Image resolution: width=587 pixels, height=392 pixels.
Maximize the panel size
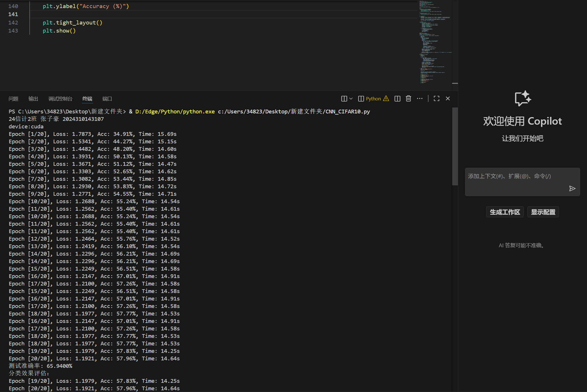[x=437, y=99]
